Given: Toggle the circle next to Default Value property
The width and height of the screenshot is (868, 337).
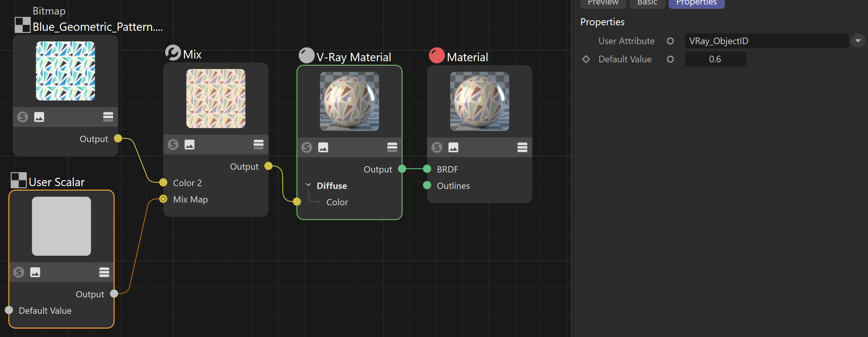Looking at the screenshot, I should [670, 59].
